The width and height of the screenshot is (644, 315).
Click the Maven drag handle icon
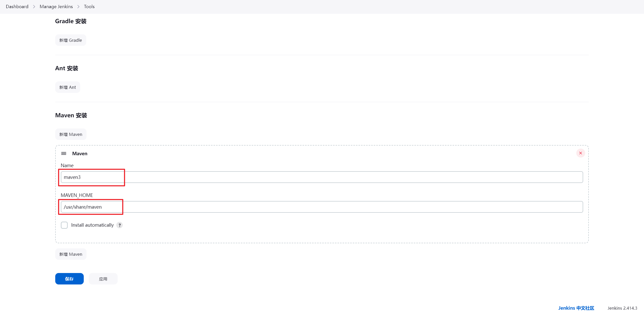(64, 153)
